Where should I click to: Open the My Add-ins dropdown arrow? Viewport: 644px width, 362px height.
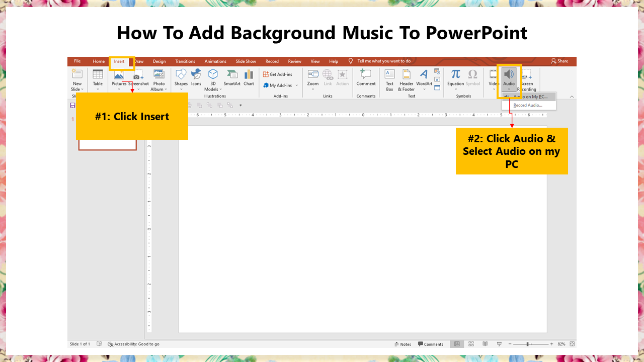pyautogui.click(x=297, y=85)
